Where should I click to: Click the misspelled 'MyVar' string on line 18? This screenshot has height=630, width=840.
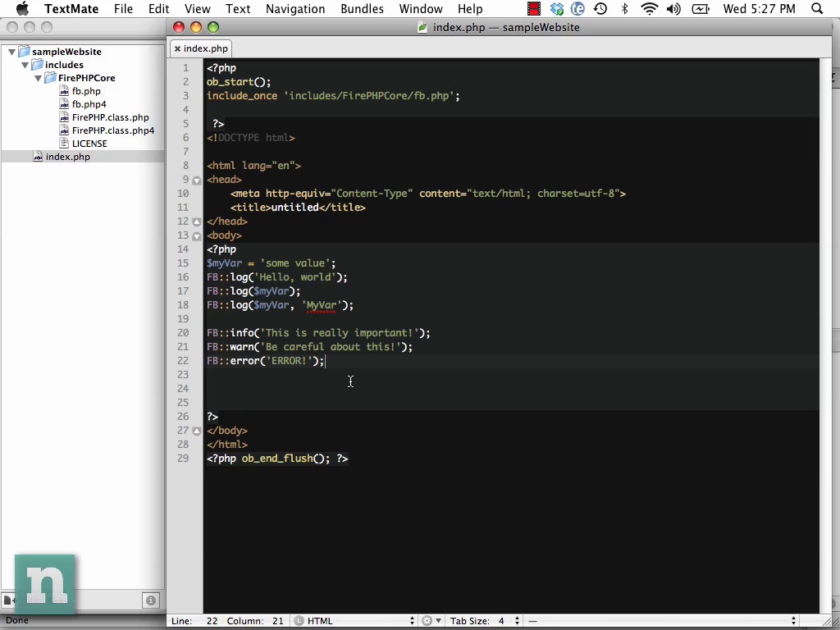tap(322, 305)
